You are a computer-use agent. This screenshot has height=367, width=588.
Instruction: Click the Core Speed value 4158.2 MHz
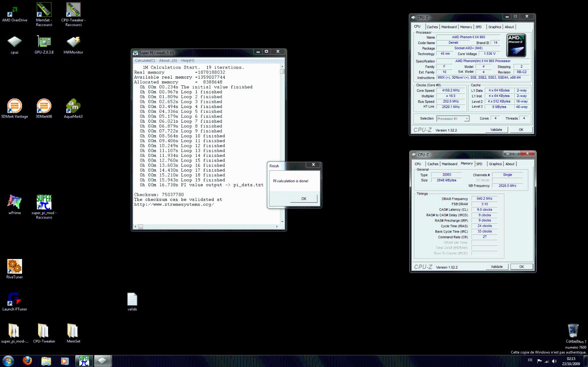[x=451, y=90]
